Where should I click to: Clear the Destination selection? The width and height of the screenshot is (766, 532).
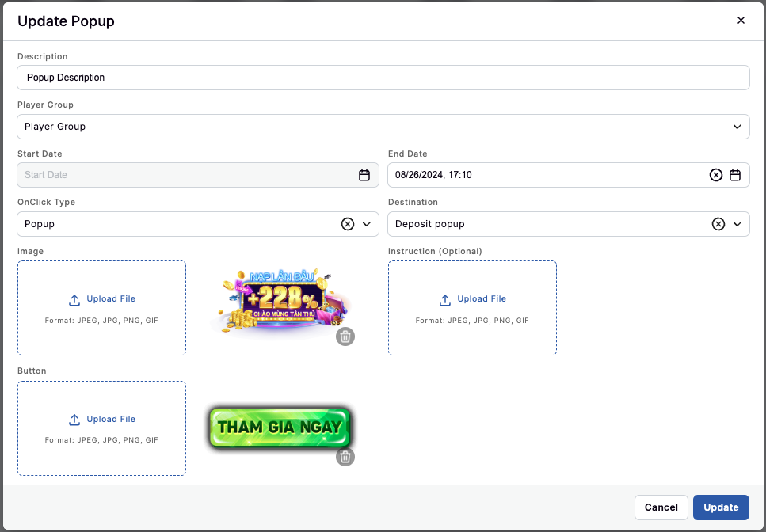pyautogui.click(x=718, y=224)
